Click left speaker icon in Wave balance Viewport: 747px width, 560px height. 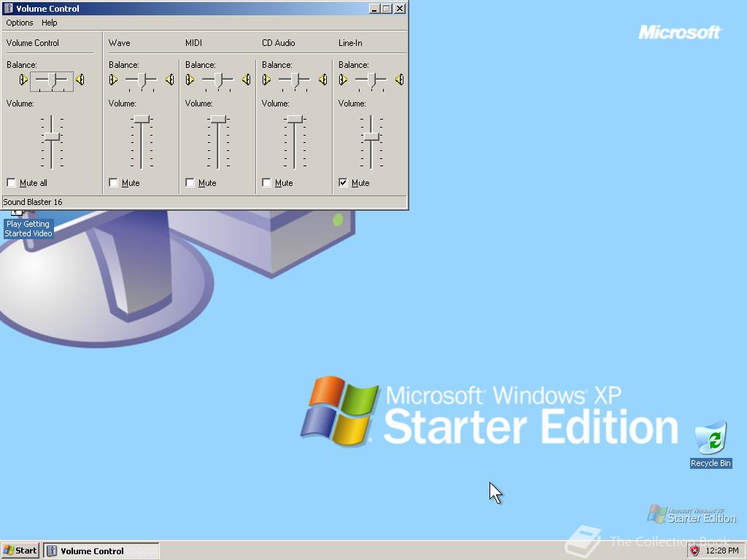pyautogui.click(x=113, y=79)
